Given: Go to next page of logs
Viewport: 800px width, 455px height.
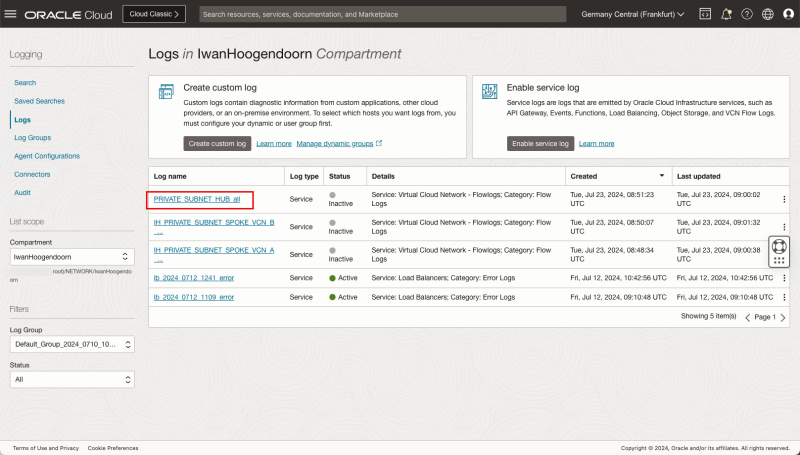Looking at the screenshot, I should tap(783, 317).
